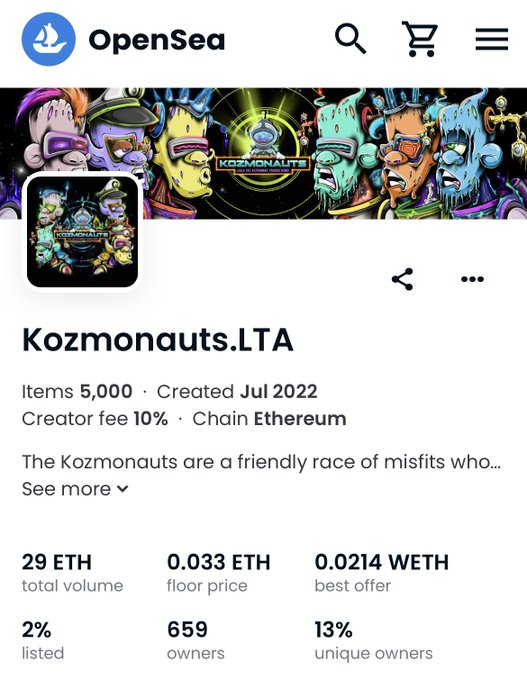Viewport: 527px width, 680px height.
Task: Select the 29 ETH total volume stat
Action: click(x=72, y=572)
